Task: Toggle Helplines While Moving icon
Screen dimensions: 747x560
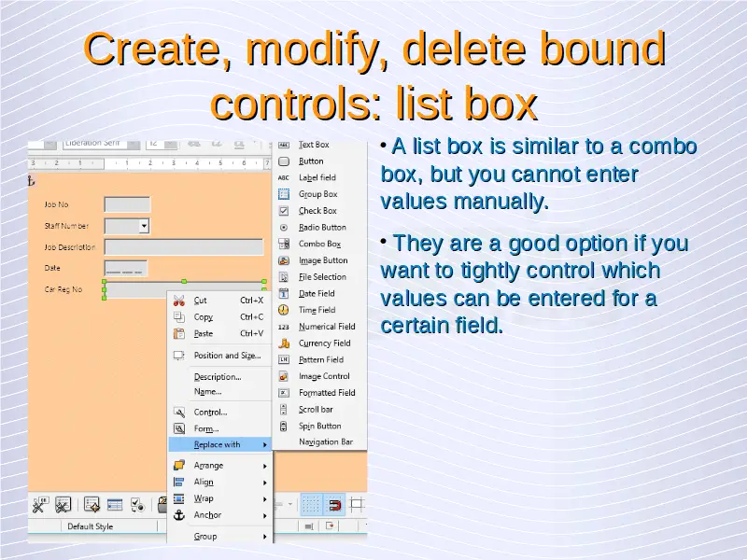Action: pyautogui.click(x=357, y=505)
